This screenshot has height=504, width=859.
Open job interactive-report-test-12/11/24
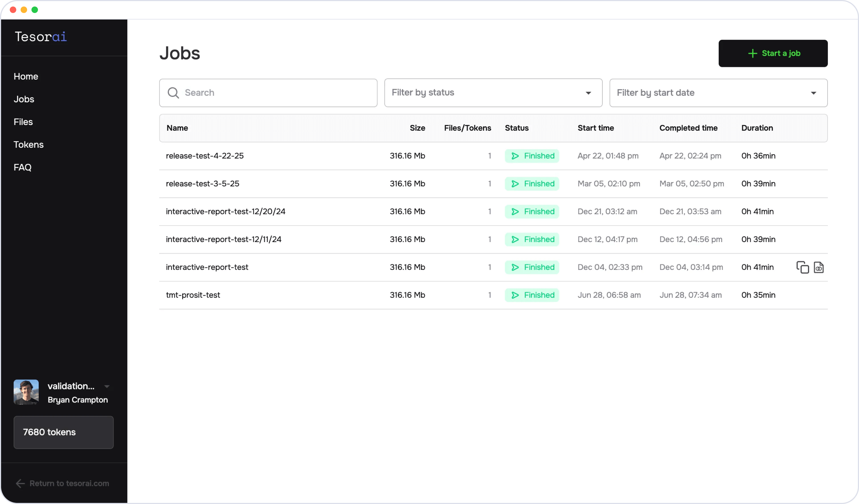223,240
